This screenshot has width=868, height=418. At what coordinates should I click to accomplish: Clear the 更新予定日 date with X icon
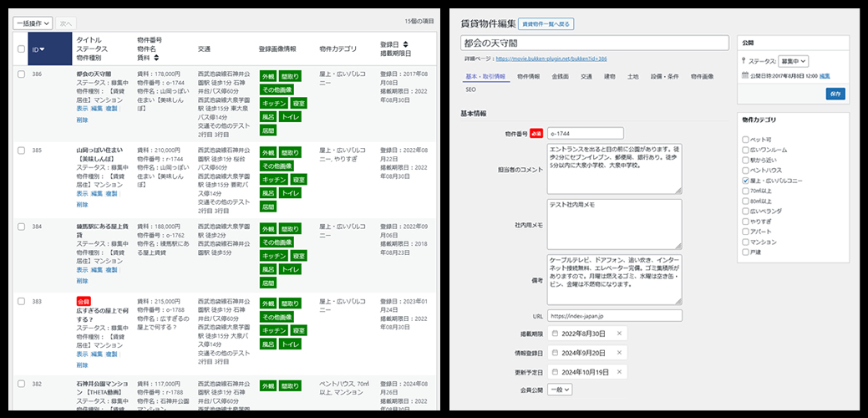pyautogui.click(x=619, y=371)
